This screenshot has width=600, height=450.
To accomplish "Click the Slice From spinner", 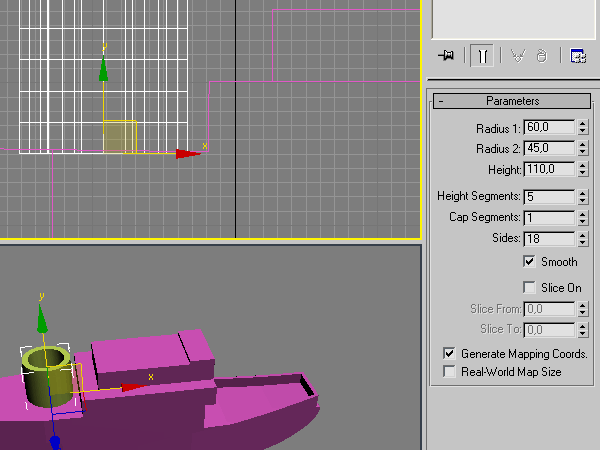I will pos(582,309).
